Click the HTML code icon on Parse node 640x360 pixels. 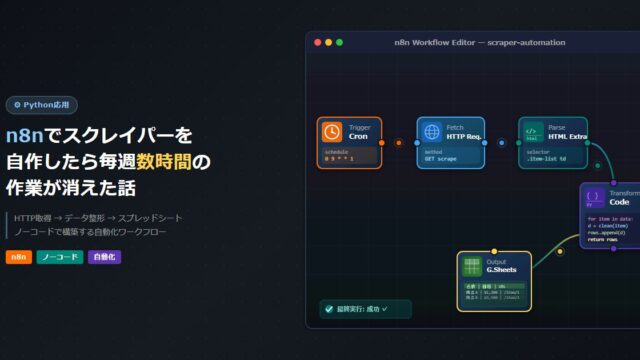pyautogui.click(x=533, y=132)
